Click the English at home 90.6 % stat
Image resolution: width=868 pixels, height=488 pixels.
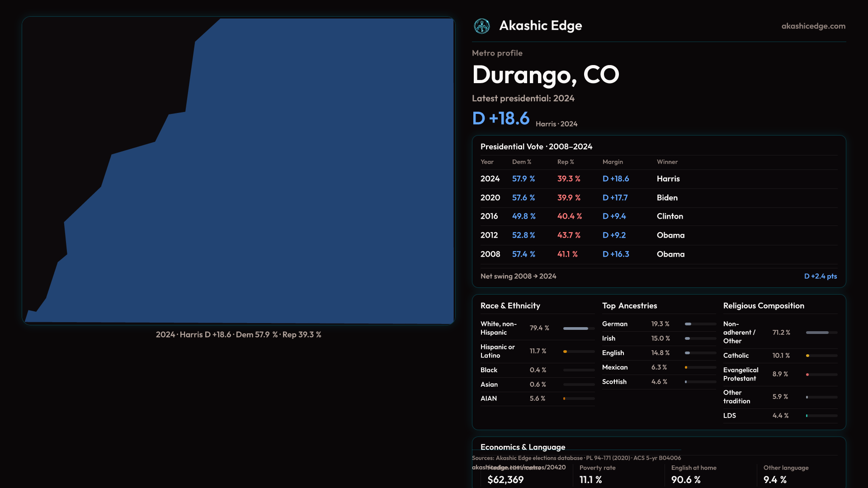[686, 479]
